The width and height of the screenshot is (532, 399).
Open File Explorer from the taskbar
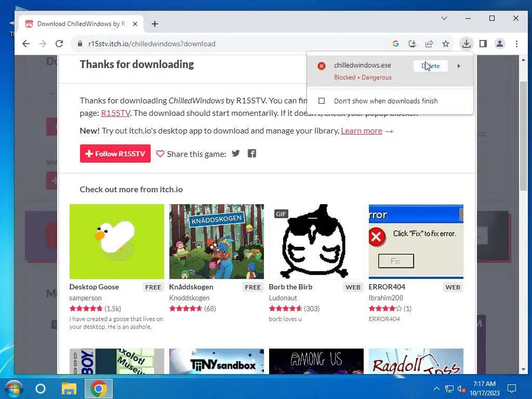(x=69, y=389)
